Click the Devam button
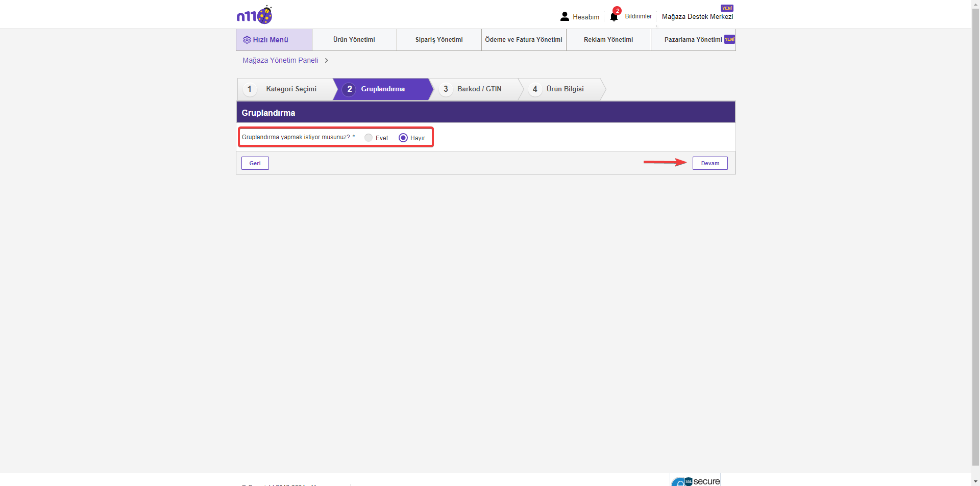This screenshot has width=980, height=486. point(710,163)
